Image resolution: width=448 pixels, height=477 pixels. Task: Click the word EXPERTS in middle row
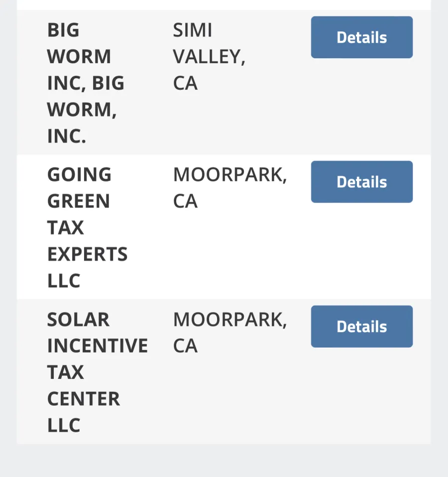(87, 254)
